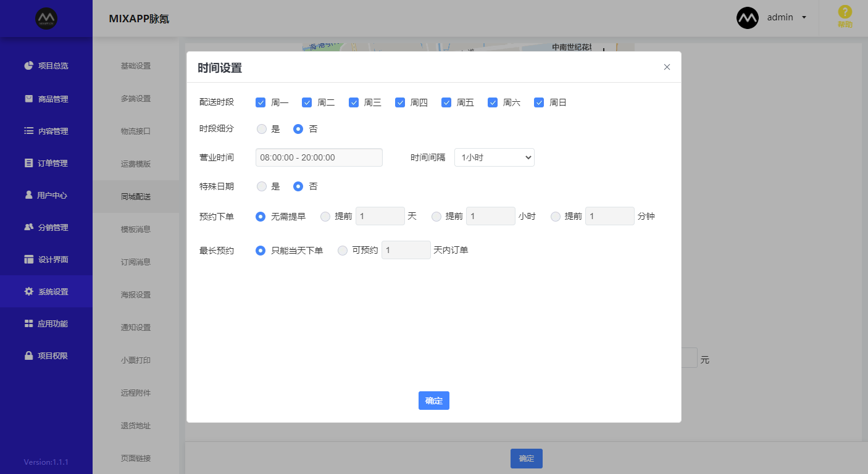Open the 订阅消息 submenu item
Screen dimensions: 868x474
[x=136, y=262]
